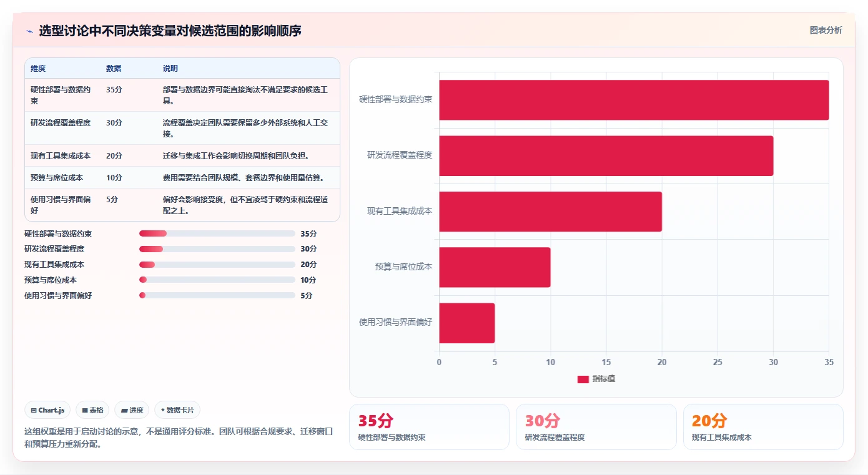
Task: Click the x-axis tick label 25
Action: (718, 362)
